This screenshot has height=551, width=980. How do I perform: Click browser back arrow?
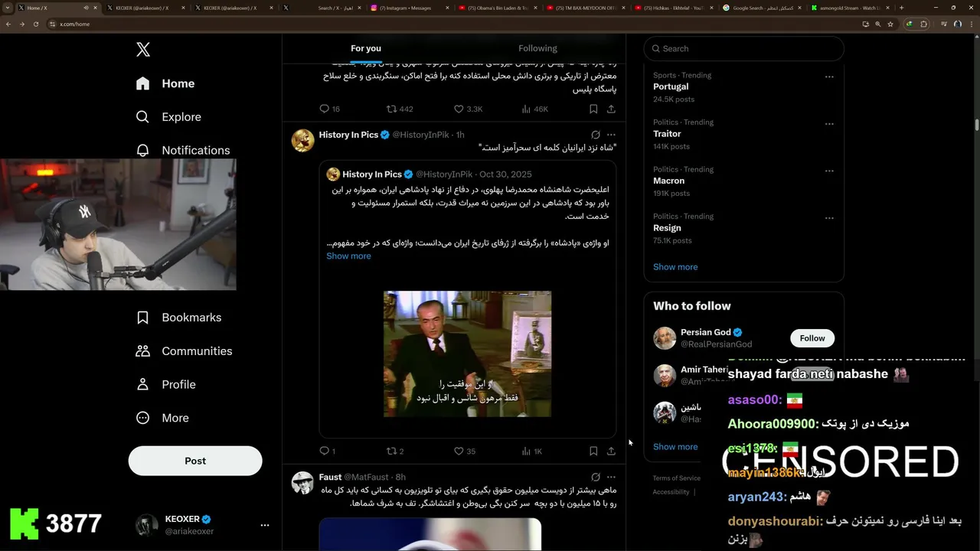8,24
